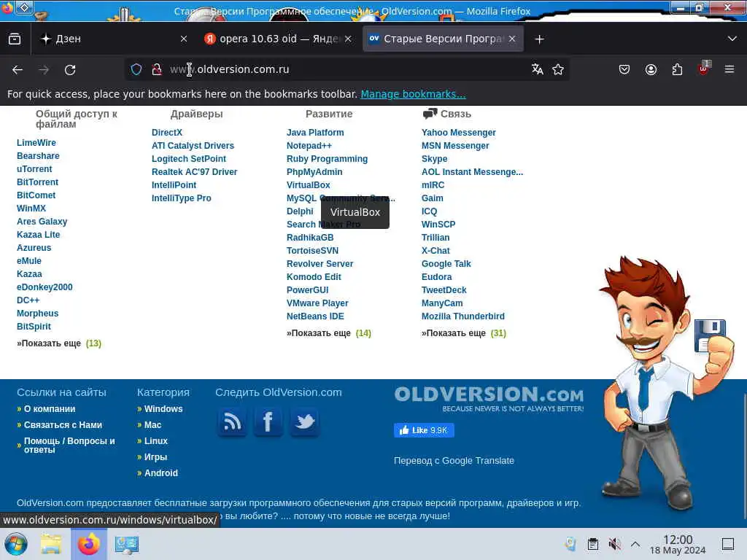Show more file sharing programs (13)
This screenshot has height=560, width=747.
click(59, 343)
